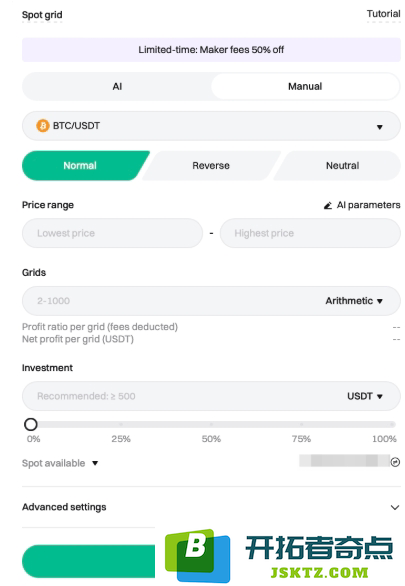This screenshot has height=586, width=405.
Task: Click the investment percentage slider handle
Action: pos(31,424)
